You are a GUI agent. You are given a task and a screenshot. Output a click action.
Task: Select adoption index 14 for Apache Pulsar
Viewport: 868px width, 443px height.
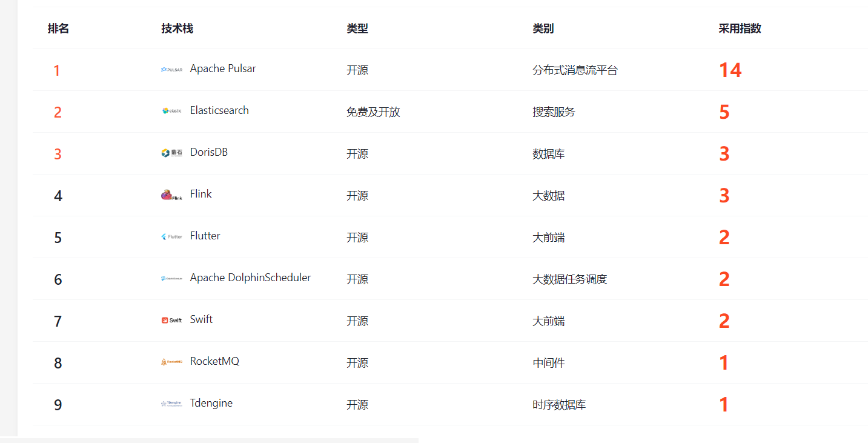coord(730,70)
